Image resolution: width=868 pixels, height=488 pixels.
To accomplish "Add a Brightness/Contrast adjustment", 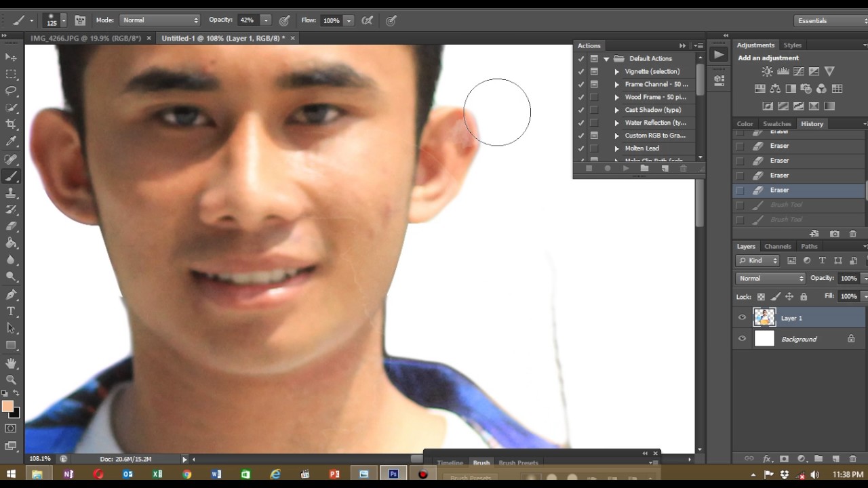I will tap(767, 71).
